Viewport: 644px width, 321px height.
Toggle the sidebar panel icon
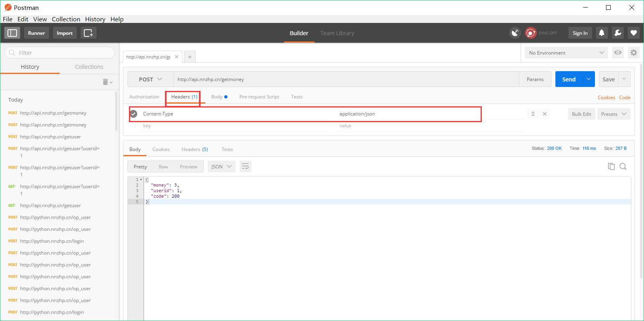tap(12, 33)
